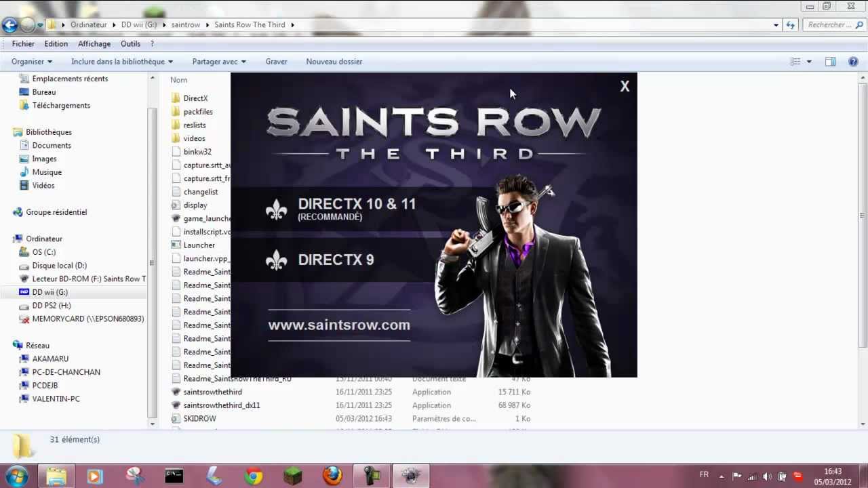
Task: Open address bar history dropdown arrow
Action: 776,25
